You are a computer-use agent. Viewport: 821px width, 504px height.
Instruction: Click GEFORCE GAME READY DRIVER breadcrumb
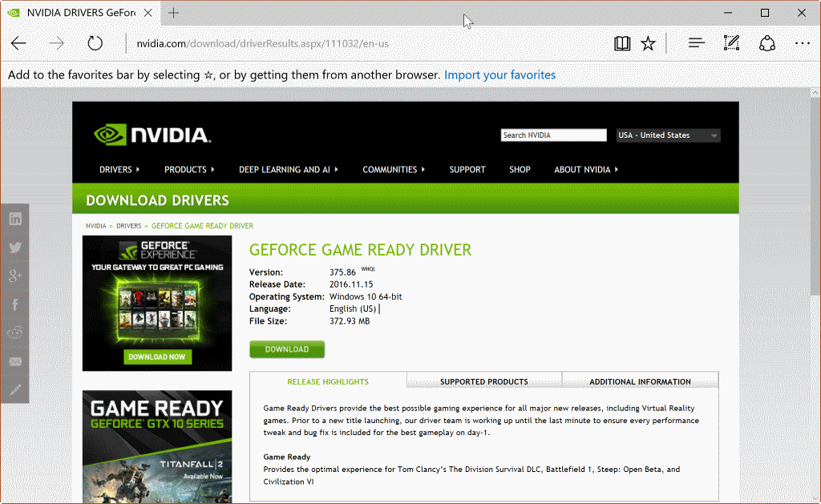click(203, 226)
